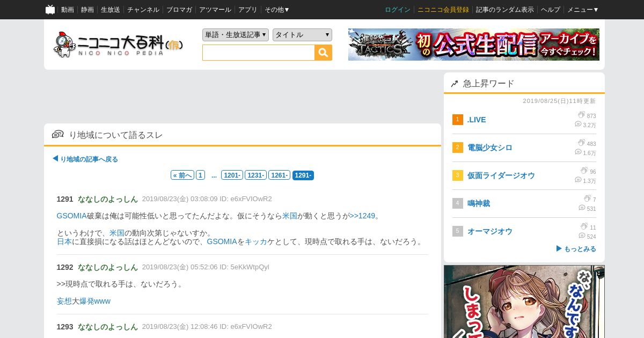
Task: Click the comment icon showing 1.6万
Action: [x=578, y=152]
